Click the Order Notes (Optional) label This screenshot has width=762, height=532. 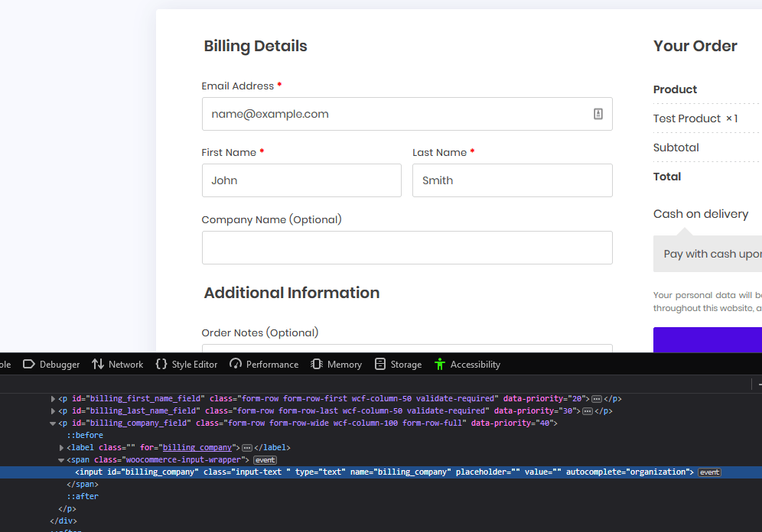(260, 332)
